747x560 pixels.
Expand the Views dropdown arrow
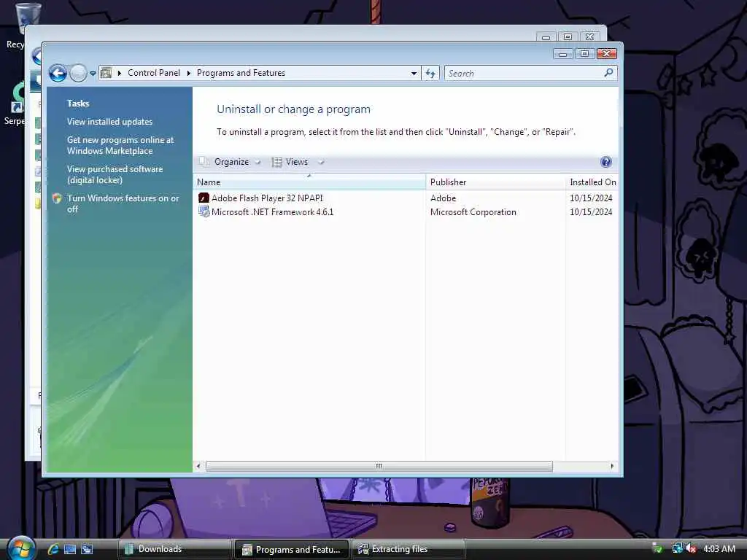tap(321, 163)
